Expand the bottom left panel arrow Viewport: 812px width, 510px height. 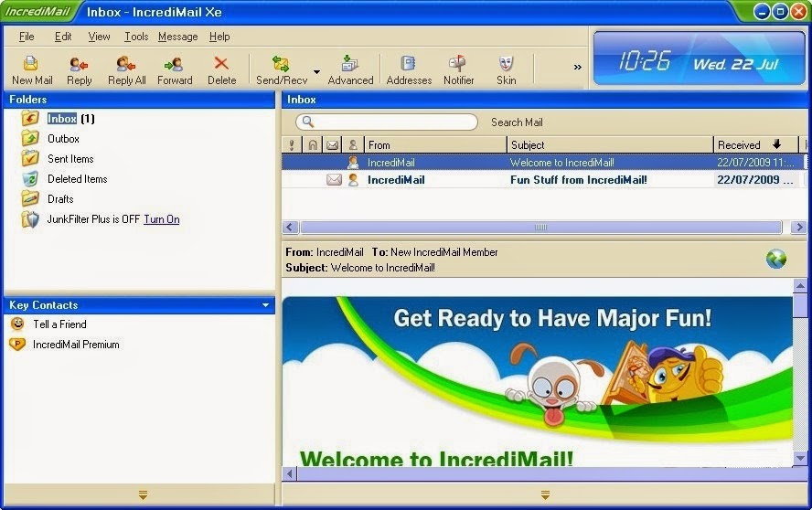143,495
